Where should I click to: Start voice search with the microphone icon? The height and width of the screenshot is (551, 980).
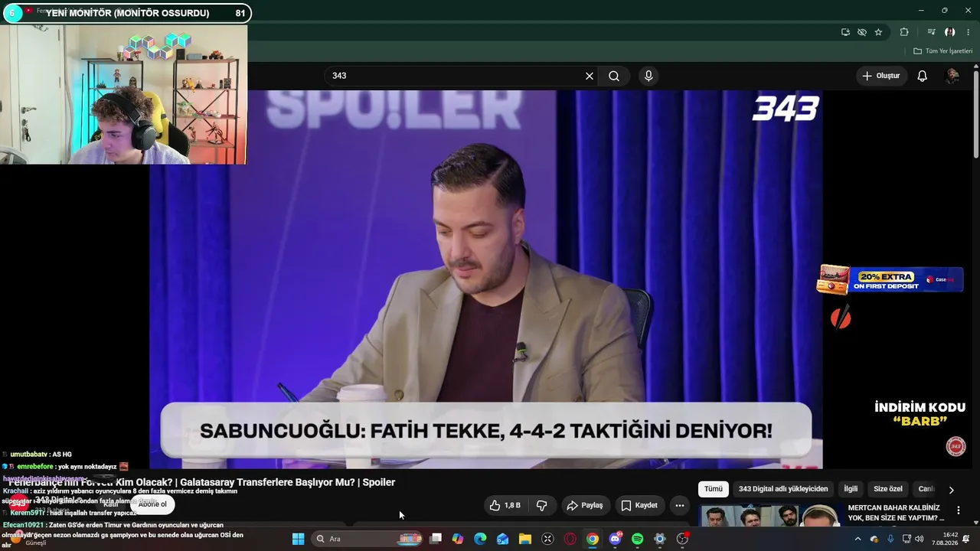648,76
